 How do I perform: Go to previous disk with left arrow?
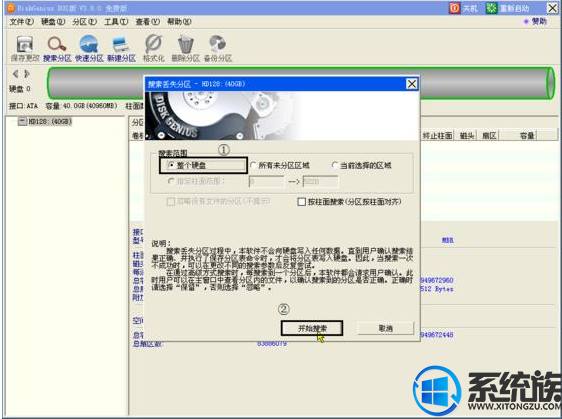(15, 74)
